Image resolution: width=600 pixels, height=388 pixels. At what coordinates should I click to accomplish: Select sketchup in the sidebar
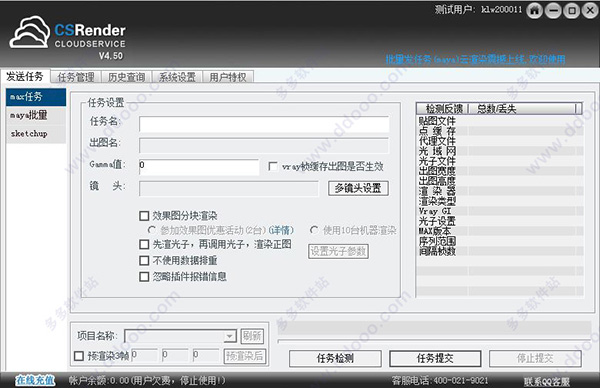pos(36,134)
